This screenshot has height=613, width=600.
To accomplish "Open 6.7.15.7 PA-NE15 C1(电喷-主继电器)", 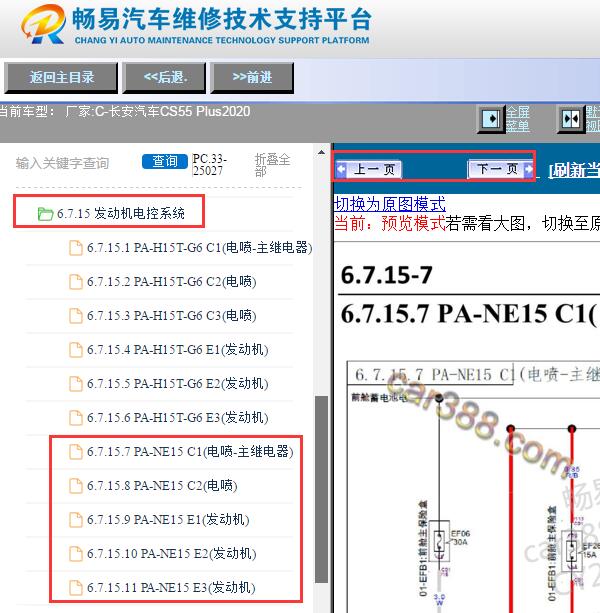I will click(x=190, y=452).
